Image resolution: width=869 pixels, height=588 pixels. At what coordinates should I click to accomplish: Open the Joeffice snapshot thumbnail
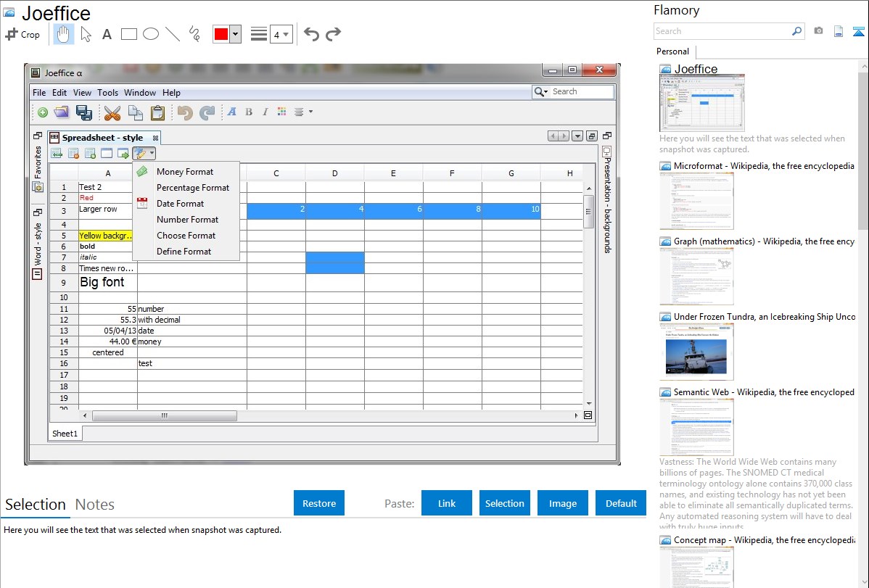(702, 104)
